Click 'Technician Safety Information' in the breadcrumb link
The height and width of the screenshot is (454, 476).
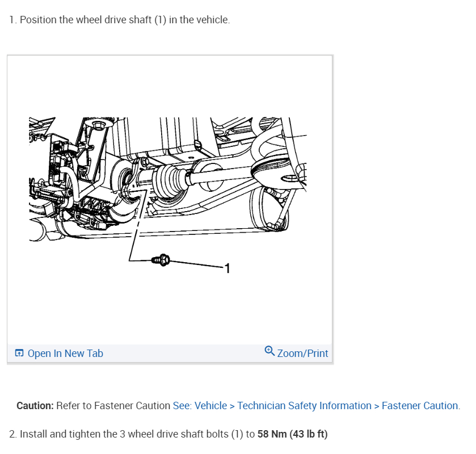(304, 405)
